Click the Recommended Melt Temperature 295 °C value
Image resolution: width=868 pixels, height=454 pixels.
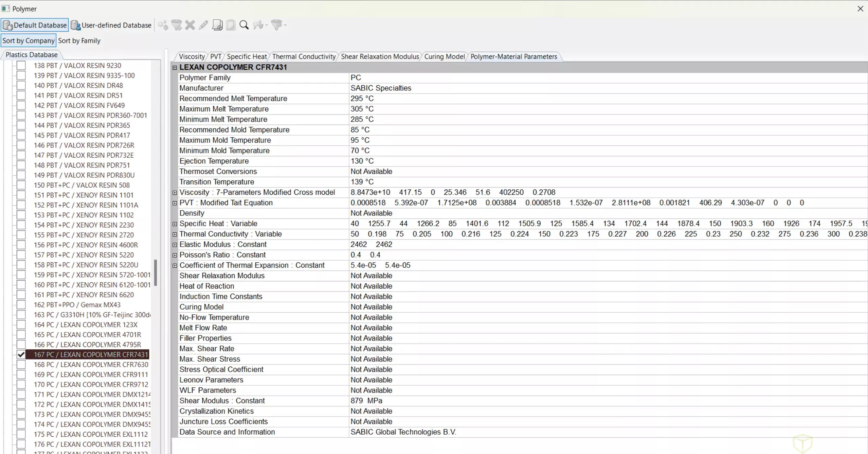(x=362, y=99)
